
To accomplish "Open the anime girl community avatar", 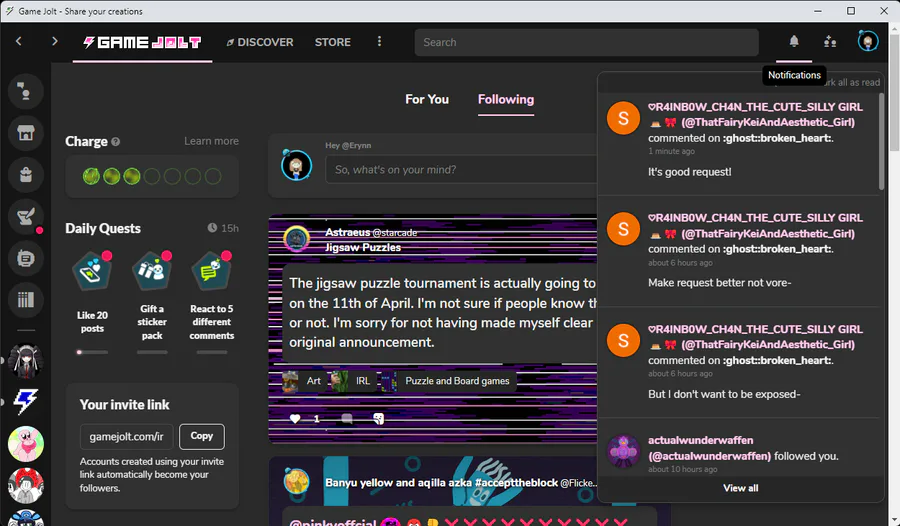I will click(x=26, y=361).
